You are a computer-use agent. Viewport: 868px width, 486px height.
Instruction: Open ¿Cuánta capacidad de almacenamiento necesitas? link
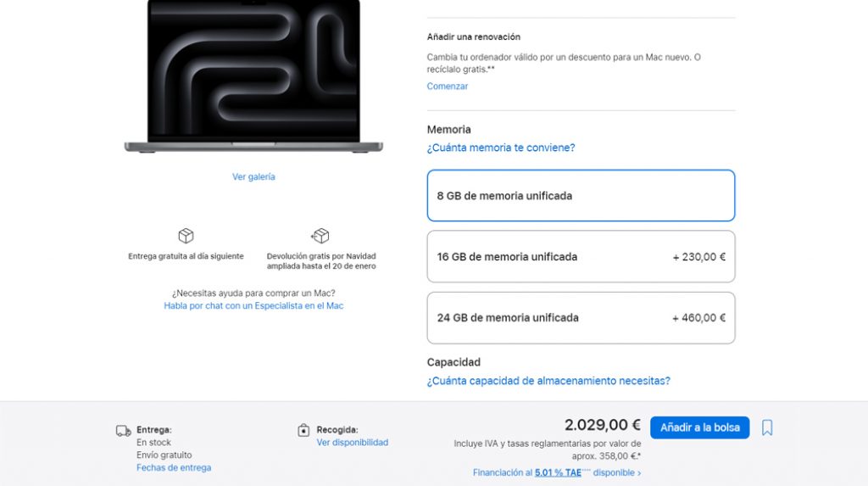(548, 381)
